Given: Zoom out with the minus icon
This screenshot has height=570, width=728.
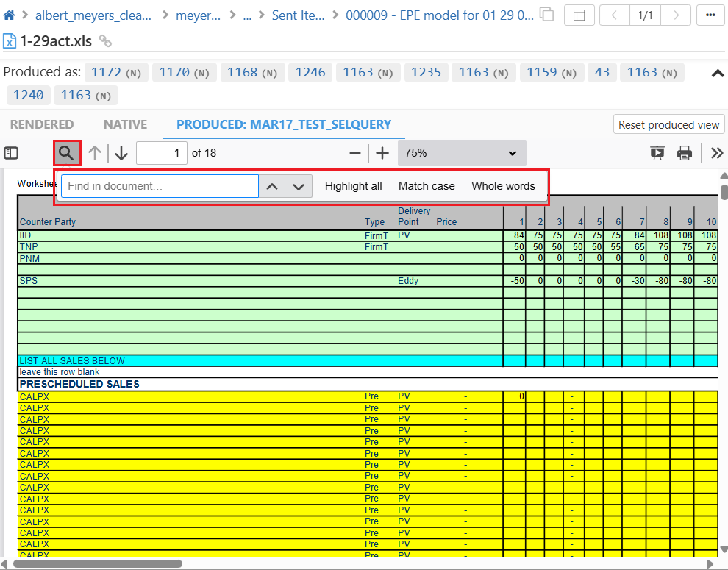Looking at the screenshot, I should pyautogui.click(x=355, y=153).
